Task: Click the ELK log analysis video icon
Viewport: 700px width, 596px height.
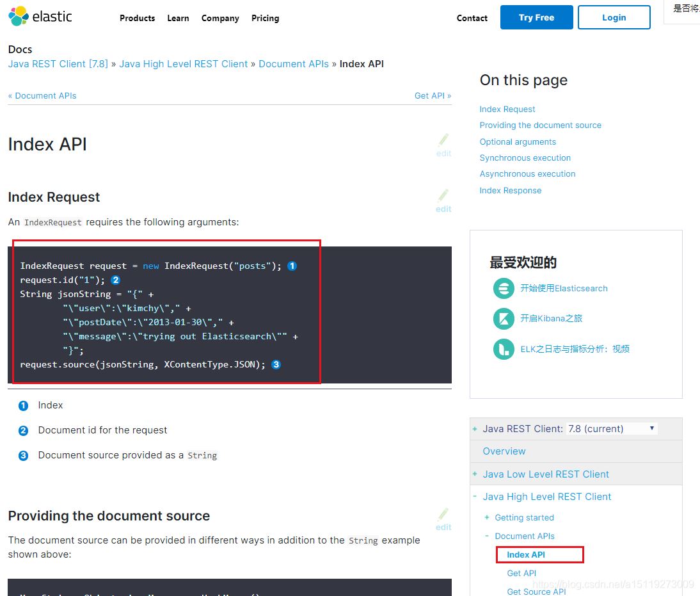Action: pyautogui.click(x=504, y=349)
